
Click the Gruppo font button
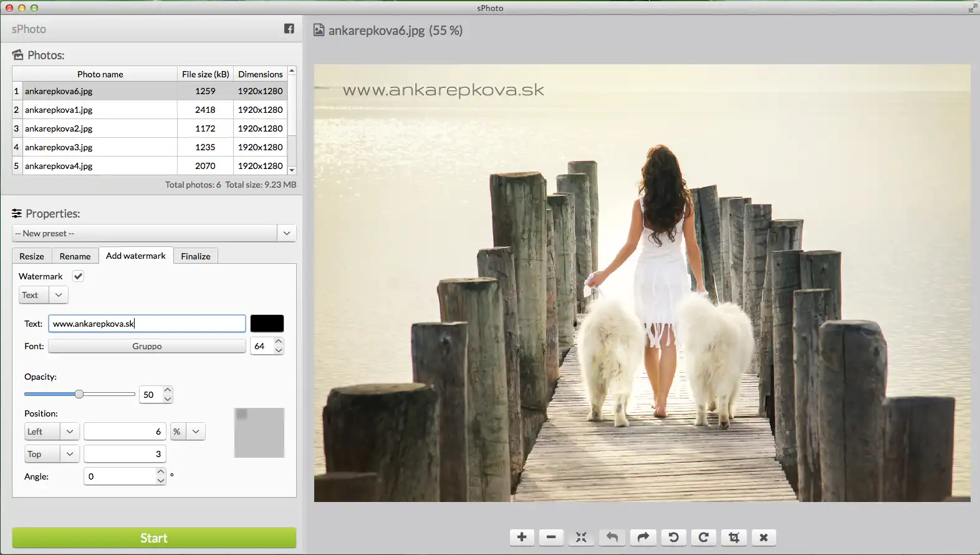[147, 346]
